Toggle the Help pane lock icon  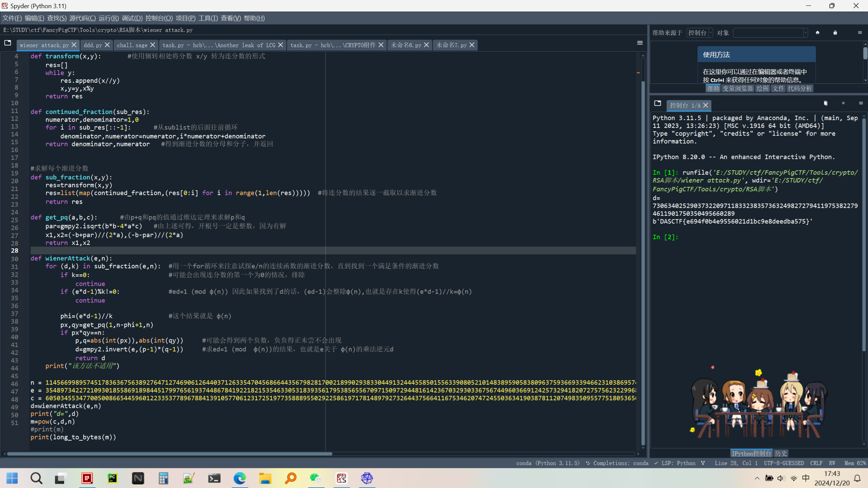coord(835,33)
